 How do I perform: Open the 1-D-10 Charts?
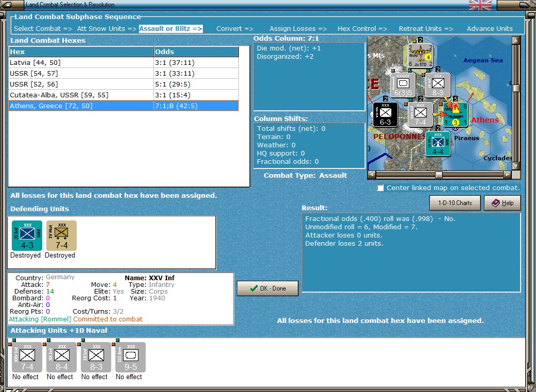click(455, 203)
